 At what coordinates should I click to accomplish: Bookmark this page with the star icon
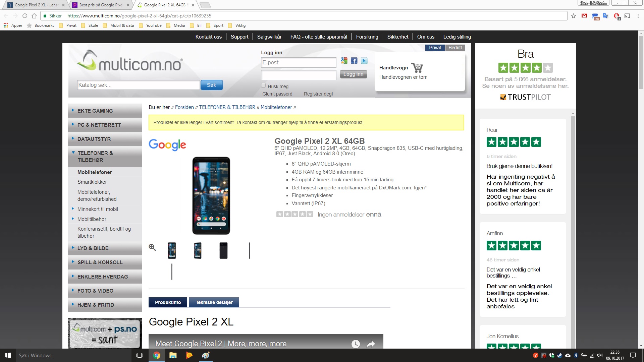click(x=574, y=16)
